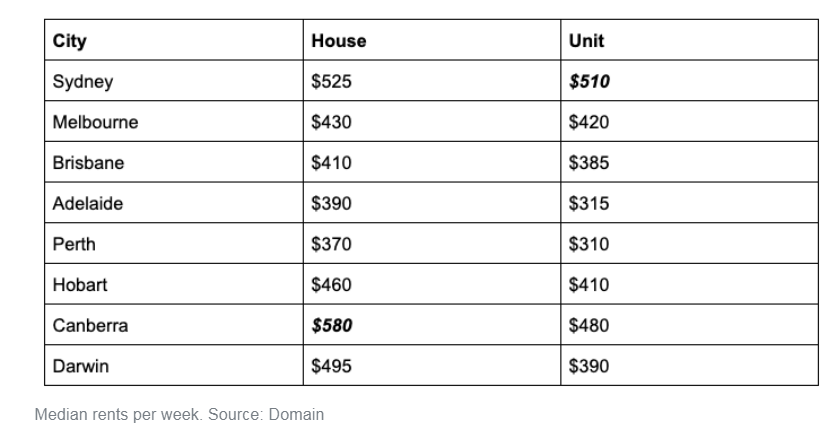Select Brisbane unit rent $385
Image resolution: width=838 pixels, height=429 pixels.
tap(588, 162)
